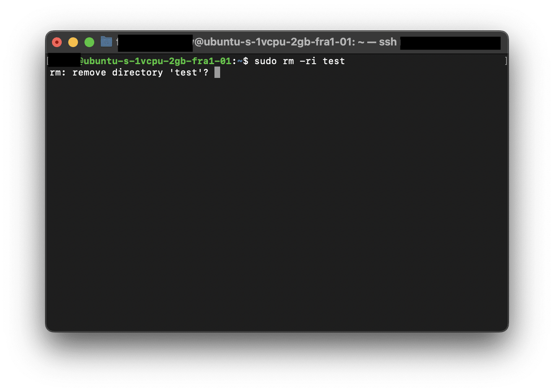Viewport: 554px width, 392px height.
Task: Click the blue folder proxy icon in title bar
Action: tap(106, 42)
